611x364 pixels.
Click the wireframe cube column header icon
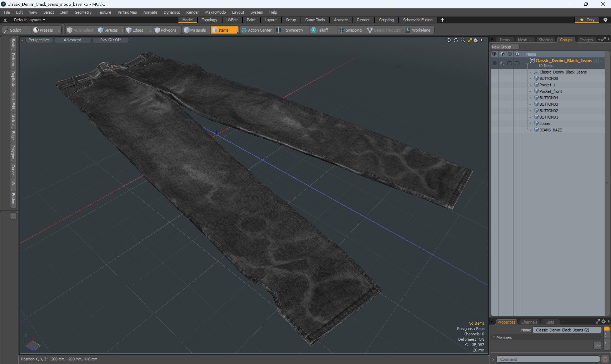coord(510,54)
